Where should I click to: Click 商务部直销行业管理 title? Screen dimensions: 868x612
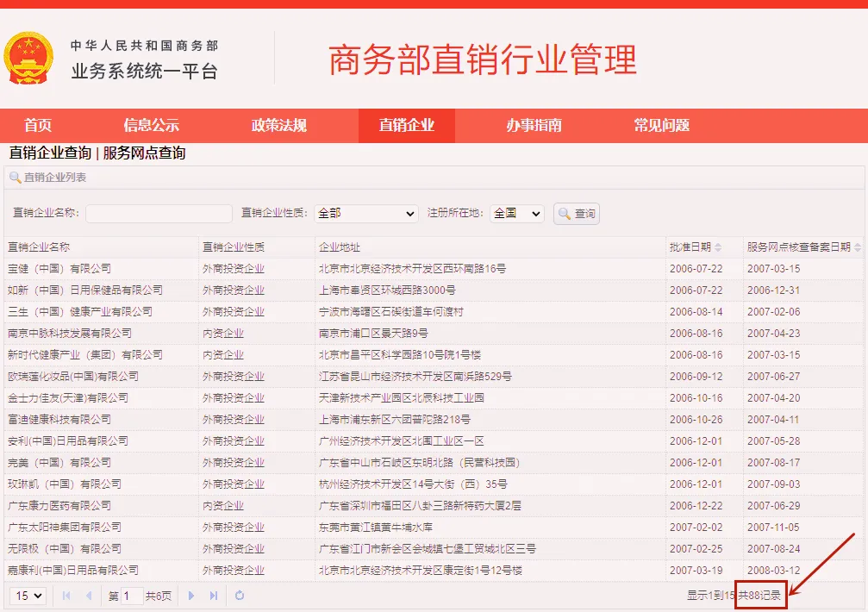click(x=482, y=59)
